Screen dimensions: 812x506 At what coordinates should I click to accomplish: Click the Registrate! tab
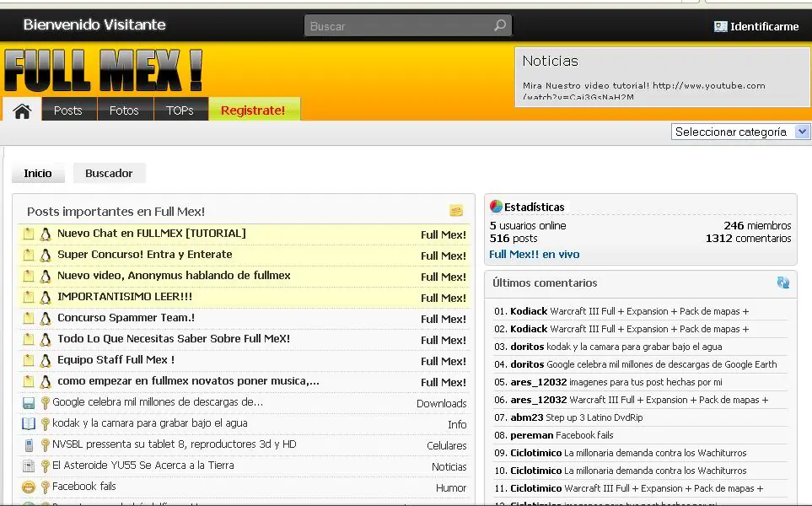pyautogui.click(x=253, y=110)
